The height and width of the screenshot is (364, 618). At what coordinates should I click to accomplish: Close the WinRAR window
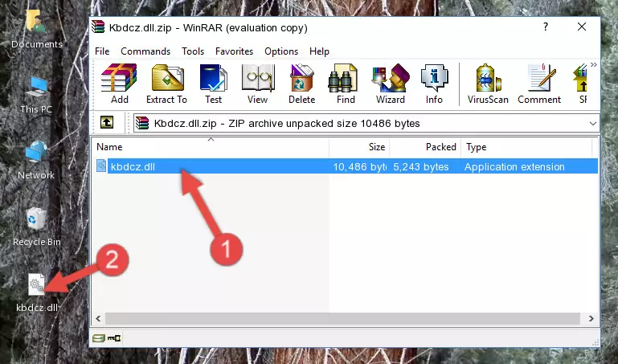[x=582, y=27]
